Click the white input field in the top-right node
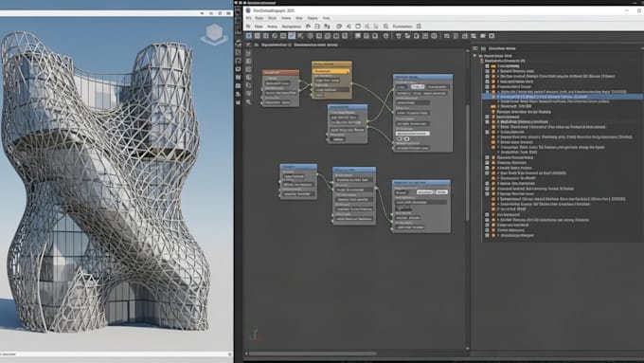The image size is (644, 363). tap(413, 134)
